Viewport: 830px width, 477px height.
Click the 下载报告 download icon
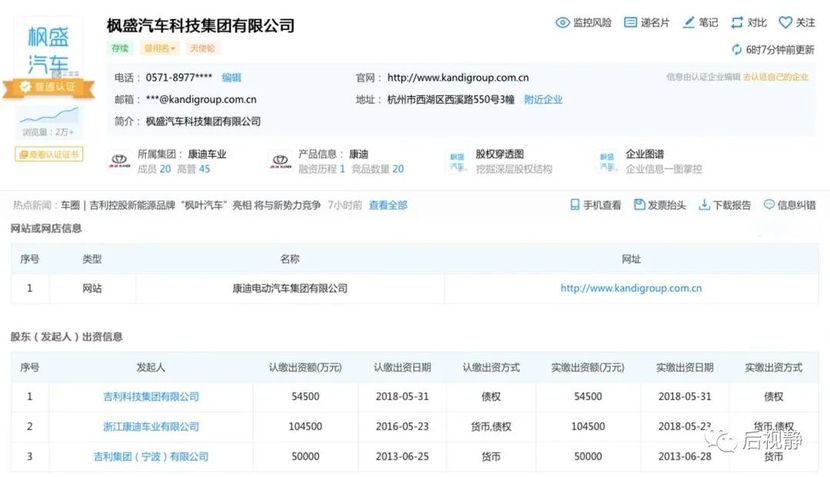704,204
